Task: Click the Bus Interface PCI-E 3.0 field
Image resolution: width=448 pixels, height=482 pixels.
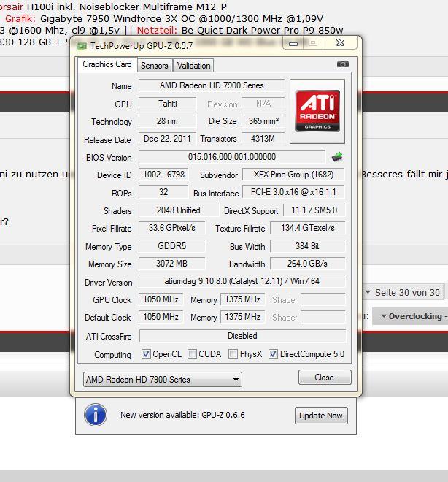Action: pyautogui.click(x=293, y=192)
